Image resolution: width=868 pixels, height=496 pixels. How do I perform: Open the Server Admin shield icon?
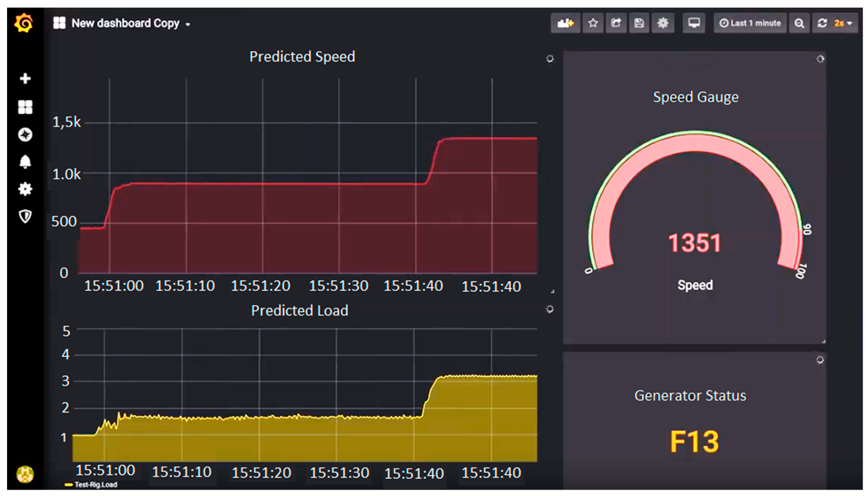pos(25,216)
